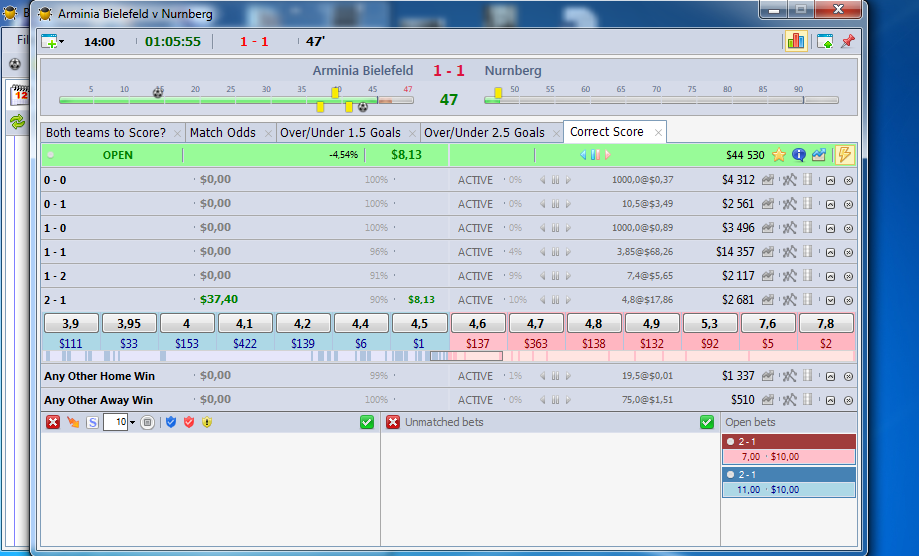The image size is (919, 556).
Task: Open ladder grid icon for 2 - 1 row
Action: coord(808,300)
